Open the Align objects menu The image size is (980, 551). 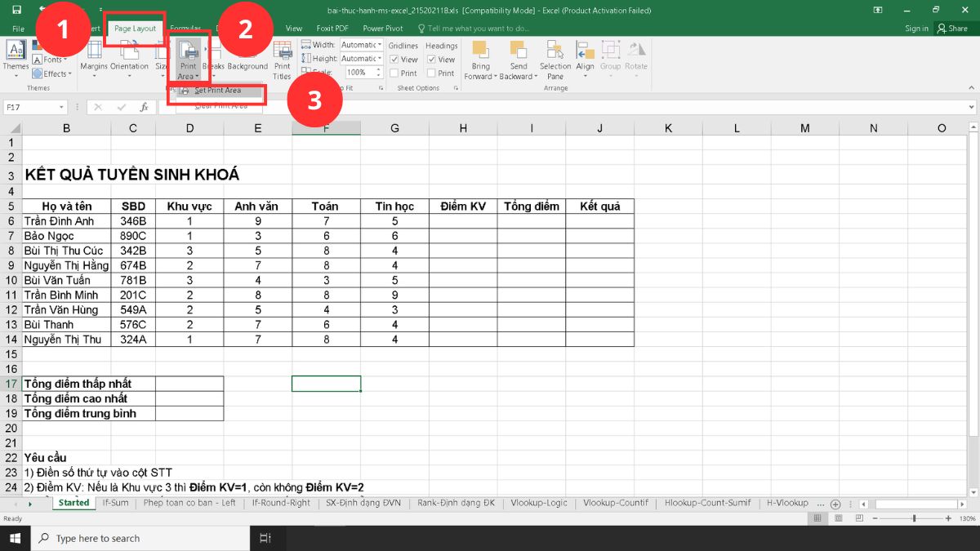point(586,59)
